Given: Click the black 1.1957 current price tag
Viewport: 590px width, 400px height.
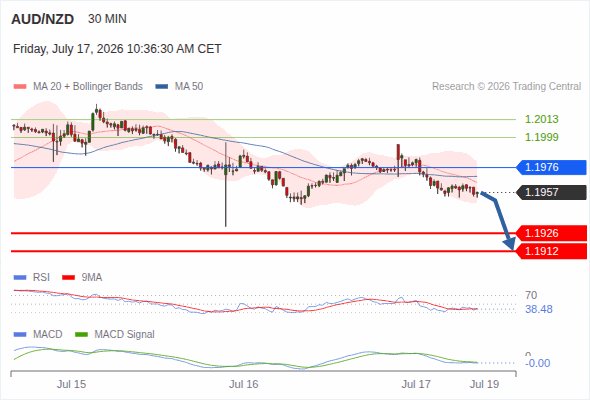Looking at the screenshot, I should click(x=552, y=193).
